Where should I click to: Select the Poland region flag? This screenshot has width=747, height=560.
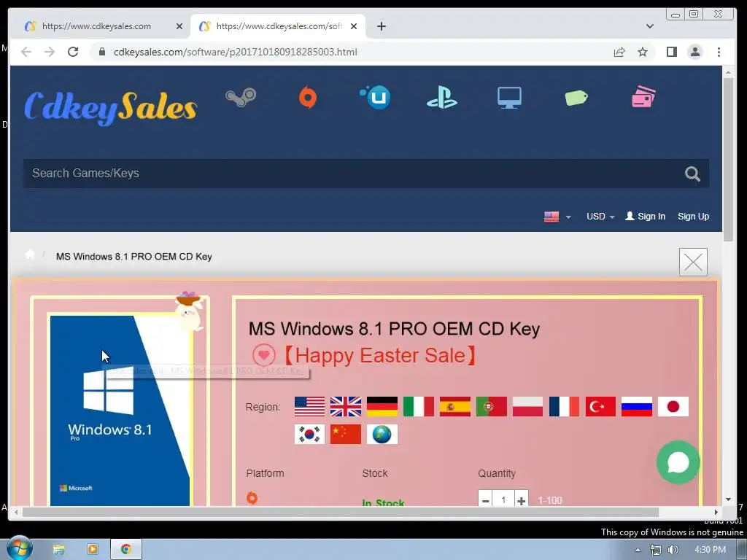click(x=528, y=407)
